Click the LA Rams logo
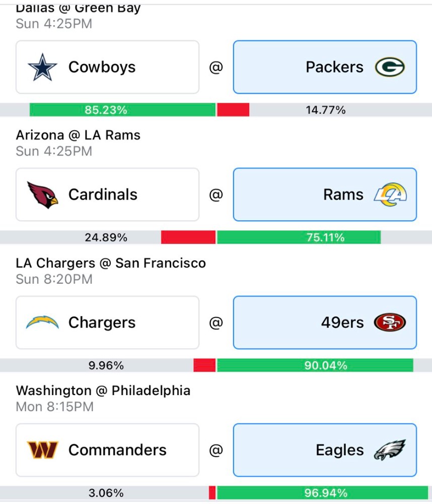 coord(390,195)
